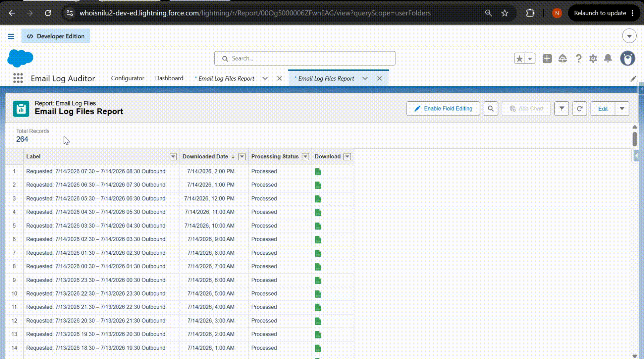Open the Download column dropdown menu
The width and height of the screenshot is (644, 359).
347,157
